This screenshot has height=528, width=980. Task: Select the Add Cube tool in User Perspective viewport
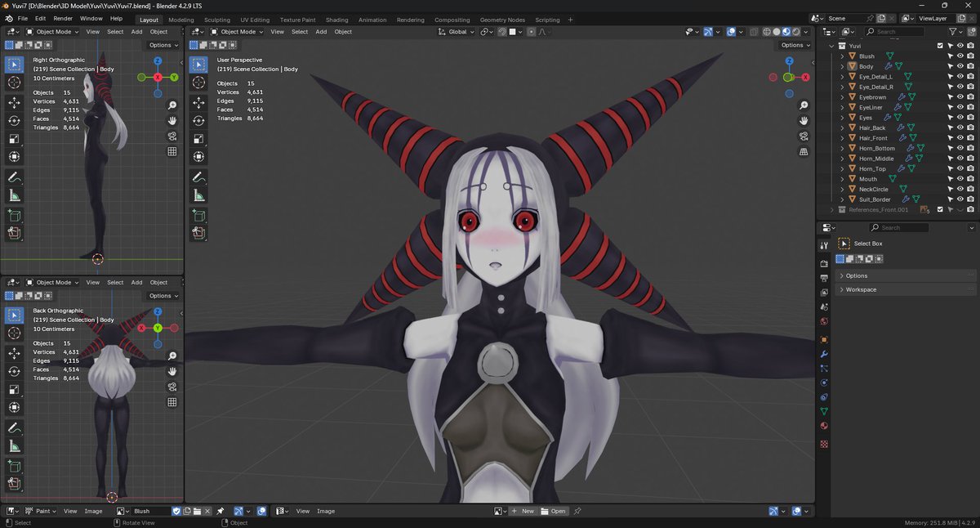[198, 215]
